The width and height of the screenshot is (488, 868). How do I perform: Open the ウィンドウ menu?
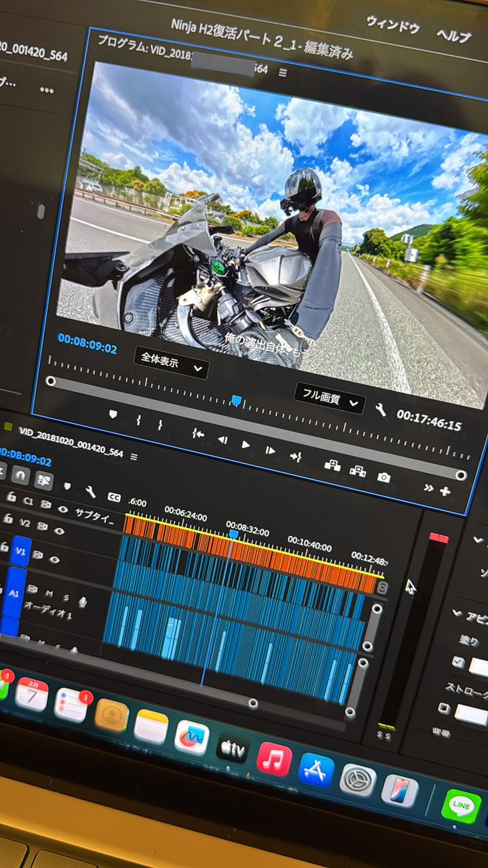point(393,25)
